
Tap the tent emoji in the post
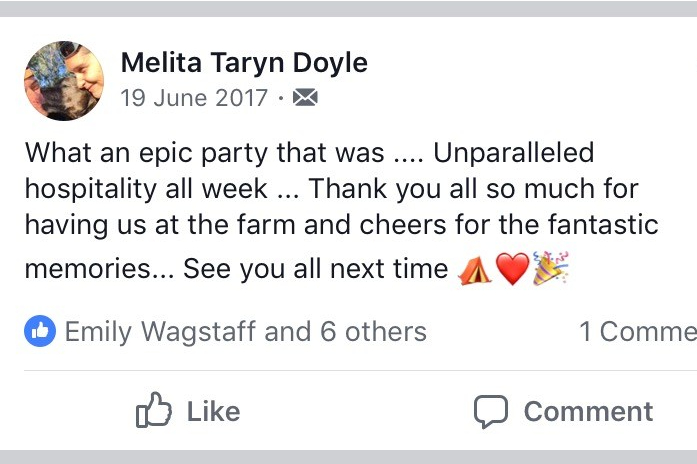click(474, 270)
